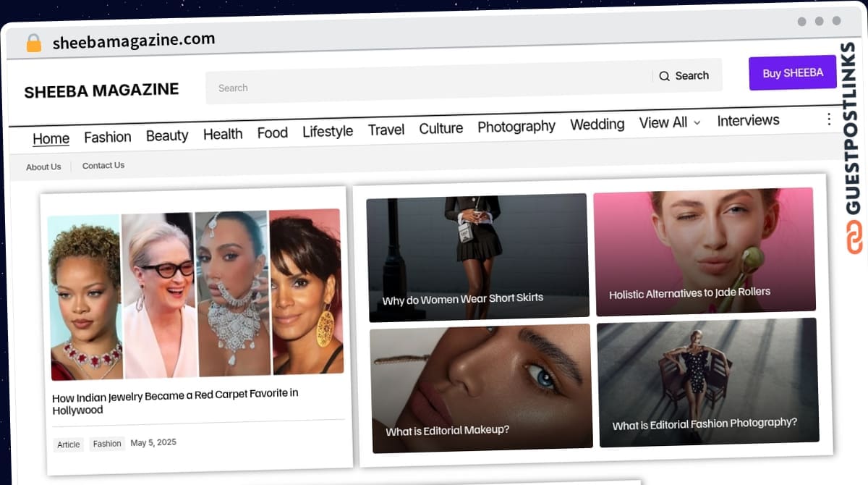Navigate to Lifestyle

pos(328,131)
